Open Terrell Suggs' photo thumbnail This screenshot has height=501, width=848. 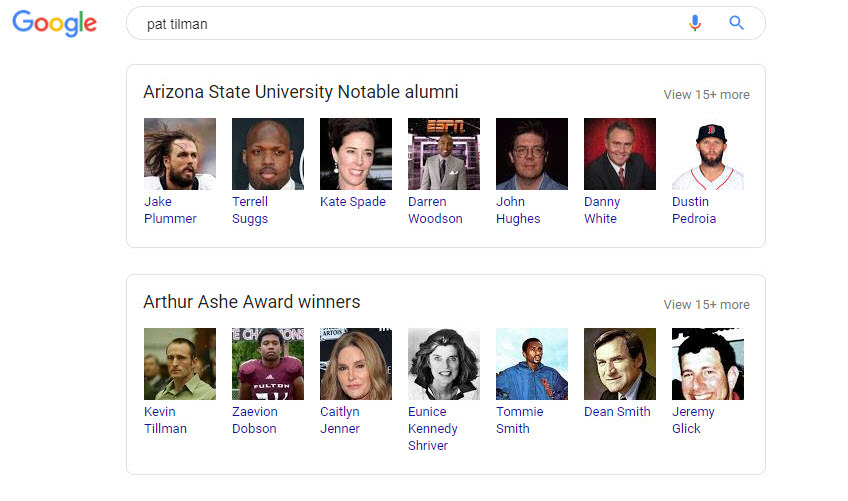coord(268,154)
